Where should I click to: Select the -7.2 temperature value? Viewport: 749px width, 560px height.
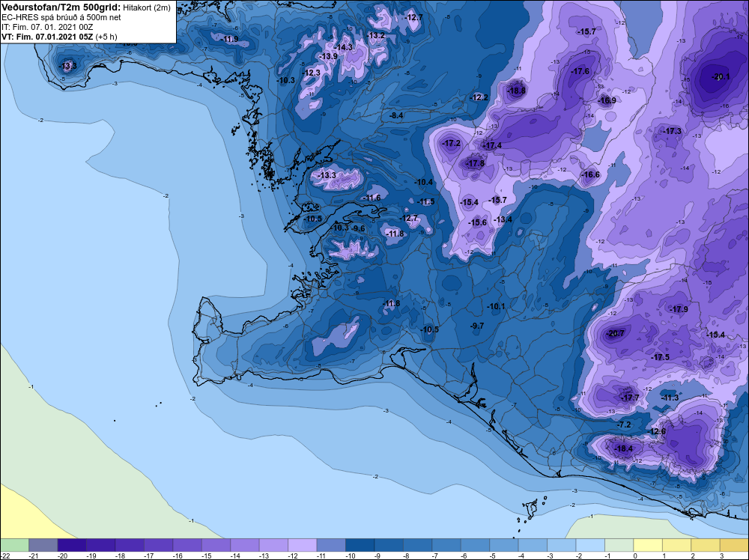point(624,424)
